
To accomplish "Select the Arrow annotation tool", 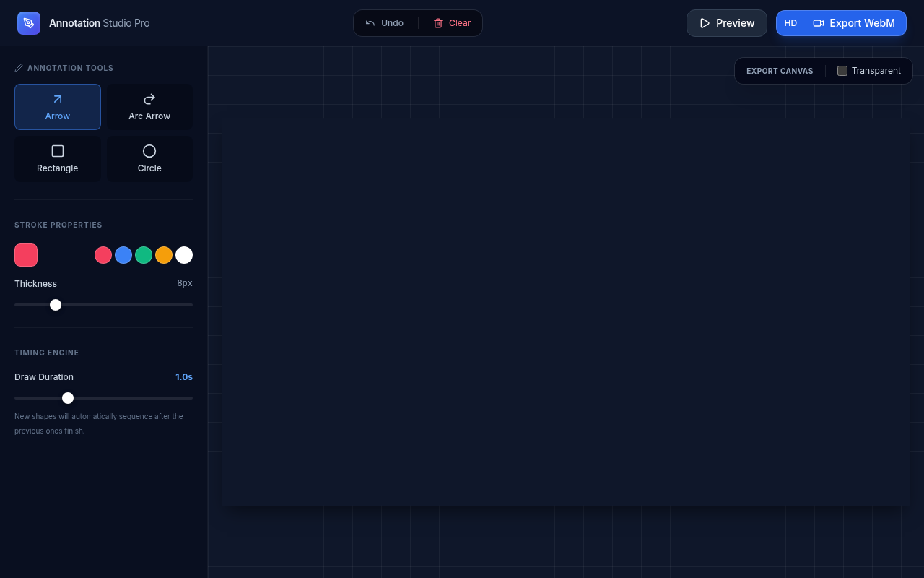I will click(x=58, y=107).
